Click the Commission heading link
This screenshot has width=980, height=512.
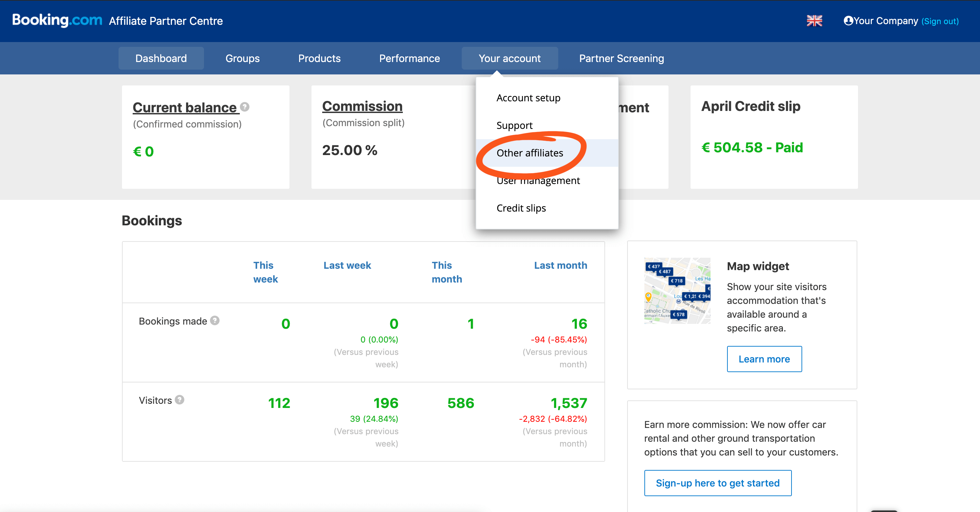point(362,106)
